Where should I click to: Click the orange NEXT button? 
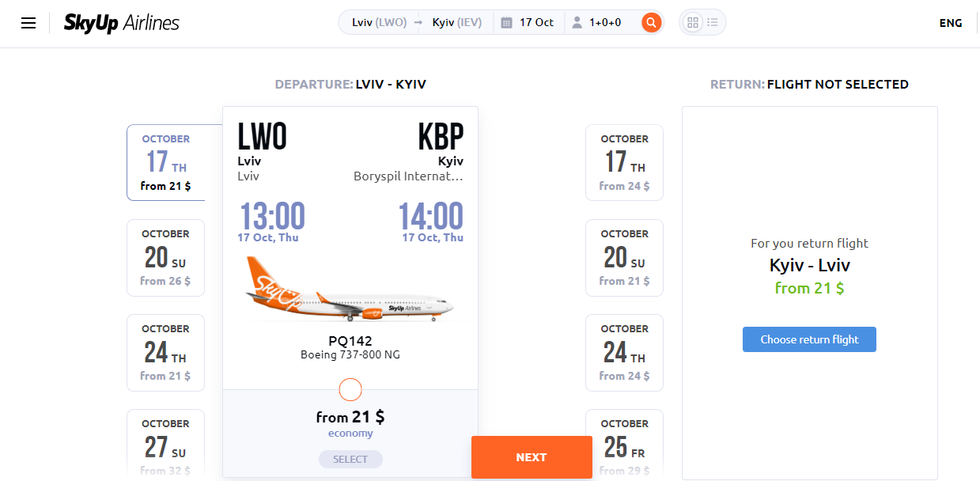pos(532,457)
